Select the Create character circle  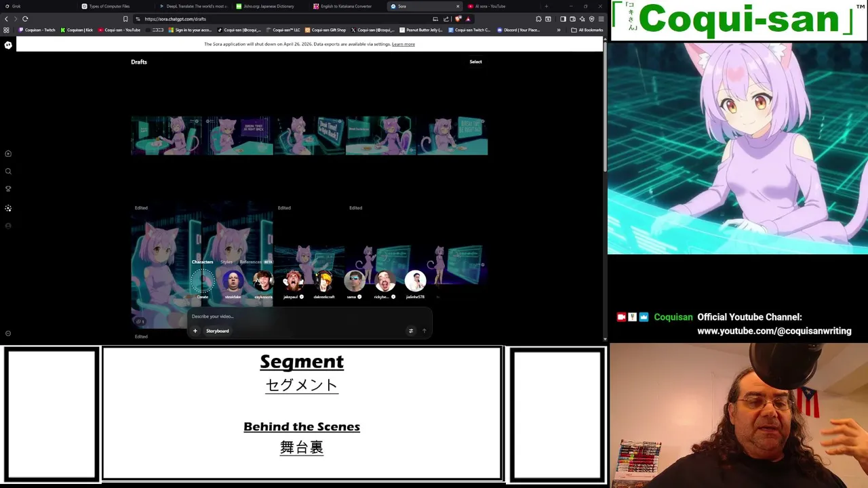tap(202, 281)
